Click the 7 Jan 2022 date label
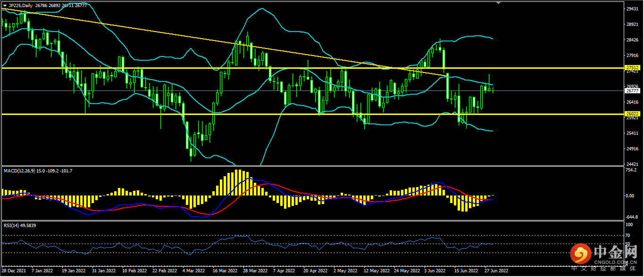This screenshot has height=277, width=644. point(42,271)
